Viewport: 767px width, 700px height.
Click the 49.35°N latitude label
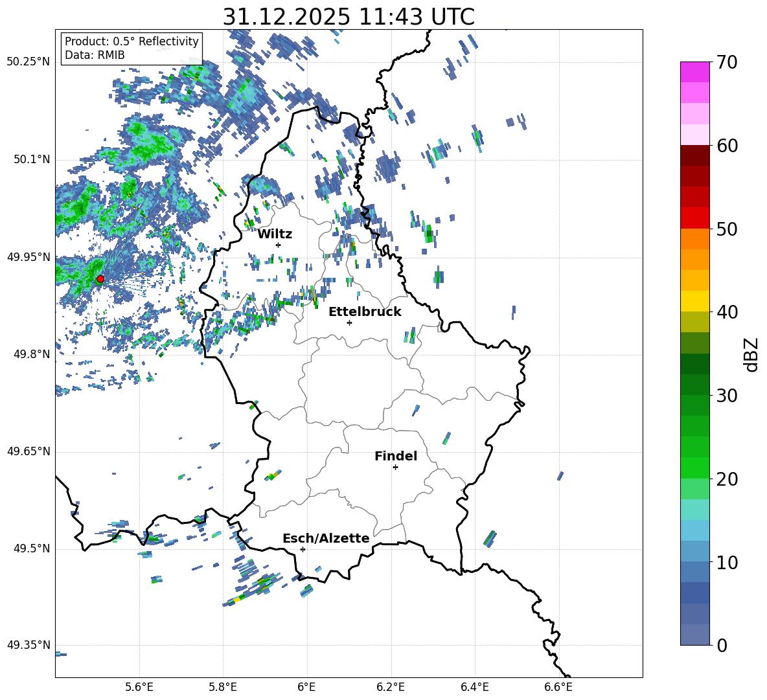click(29, 645)
